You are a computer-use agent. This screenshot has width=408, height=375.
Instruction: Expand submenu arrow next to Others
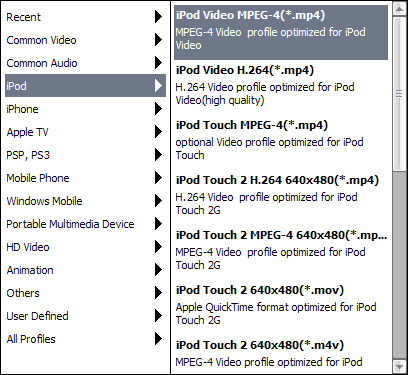point(158,293)
